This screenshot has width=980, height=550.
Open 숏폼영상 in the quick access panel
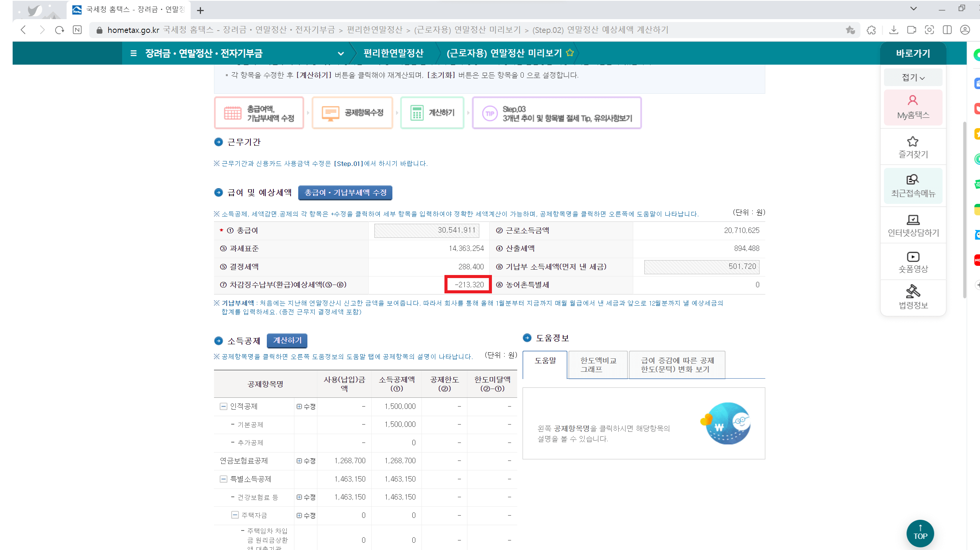tap(913, 262)
